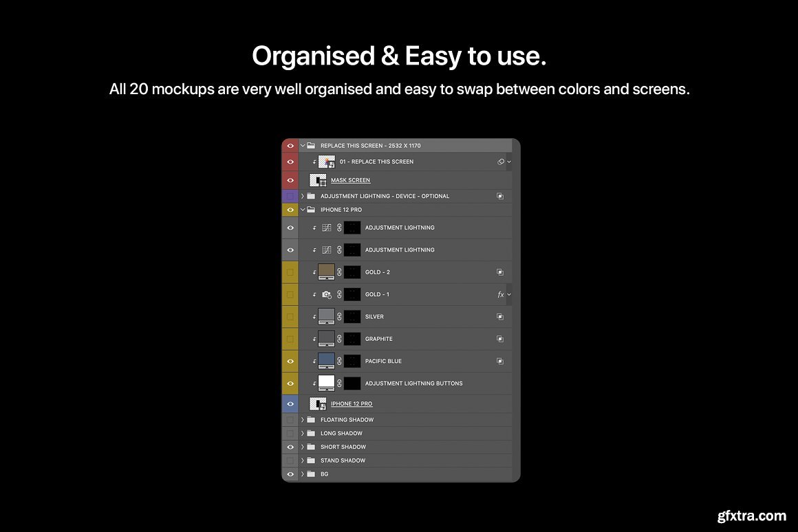The width and height of the screenshot is (798, 532).
Task: Expand the ADJUSTMENT LIGHTNING - DEVICE - OPTIONAL group
Action: coord(303,196)
